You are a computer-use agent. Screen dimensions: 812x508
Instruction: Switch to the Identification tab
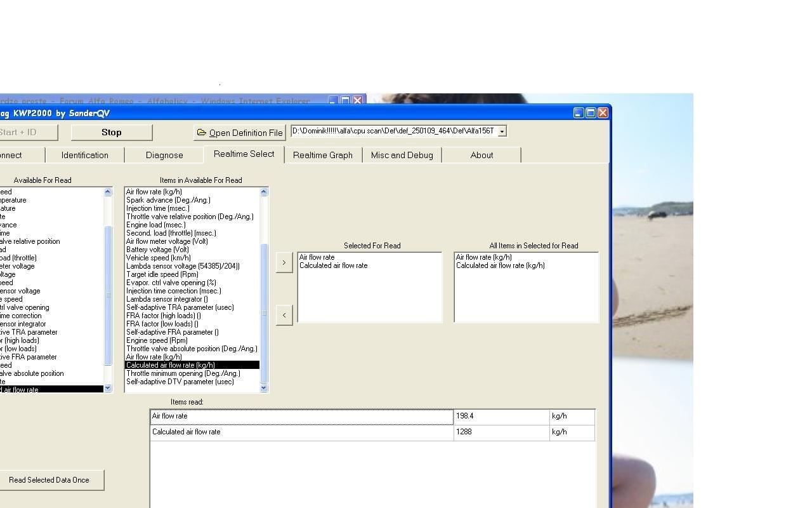click(x=85, y=155)
